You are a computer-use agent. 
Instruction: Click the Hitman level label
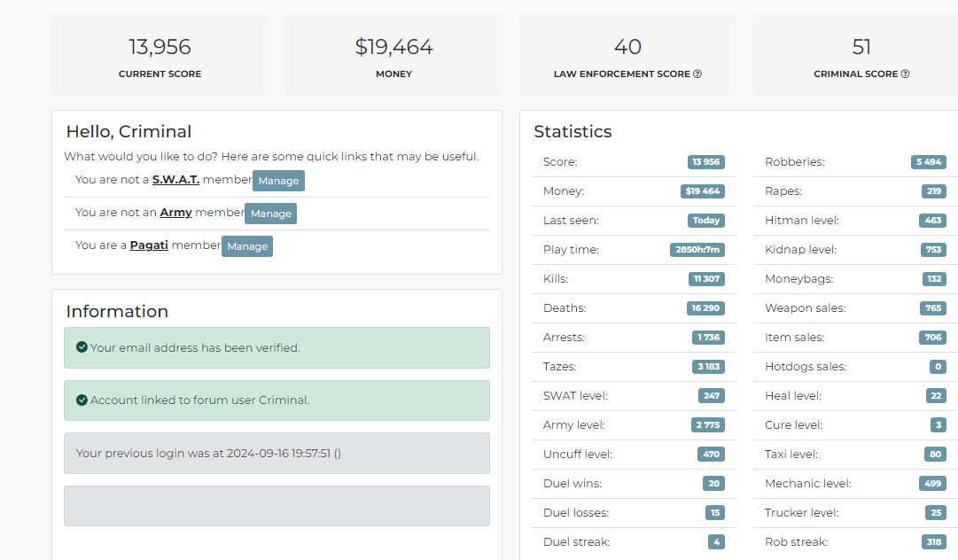tap(802, 221)
